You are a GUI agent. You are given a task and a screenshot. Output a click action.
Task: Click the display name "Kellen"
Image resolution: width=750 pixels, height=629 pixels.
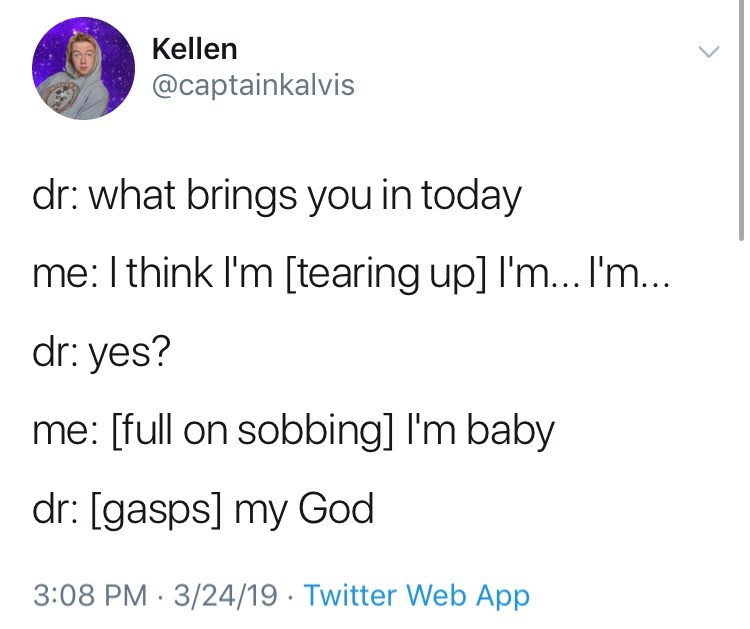coord(194,48)
